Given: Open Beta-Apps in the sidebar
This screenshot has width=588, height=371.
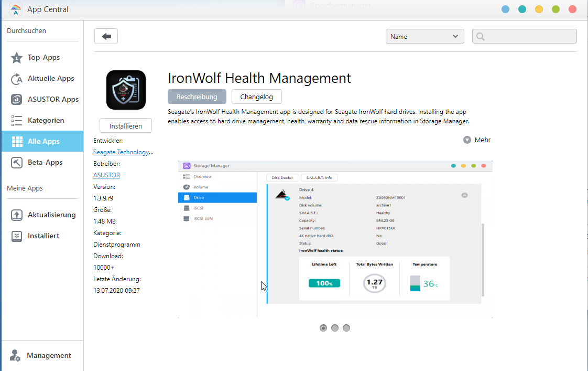Looking at the screenshot, I should tap(42, 162).
